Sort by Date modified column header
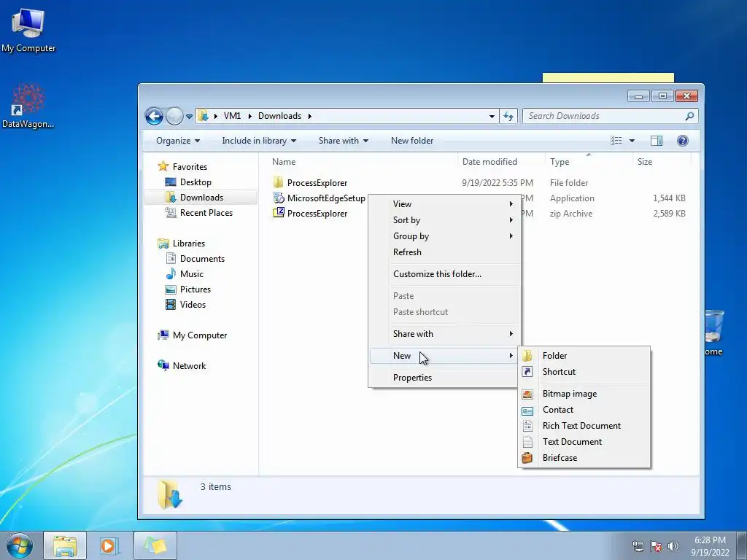Viewport: 747px width, 560px height. (489, 161)
